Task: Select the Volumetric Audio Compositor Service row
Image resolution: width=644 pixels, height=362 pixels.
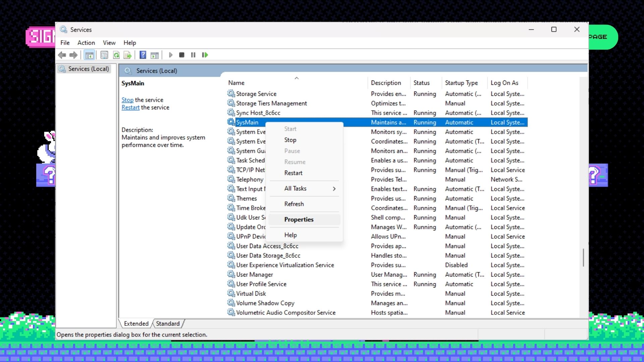Action: point(377,312)
